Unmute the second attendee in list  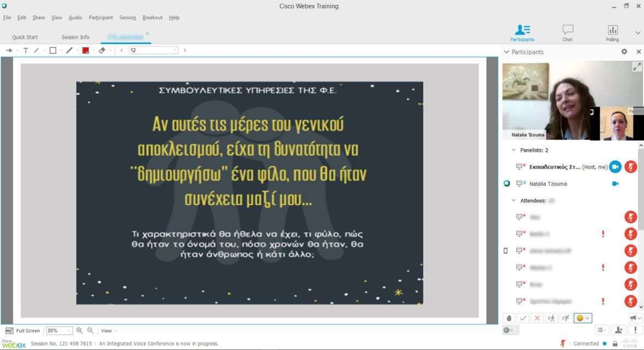click(x=631, y=234)
